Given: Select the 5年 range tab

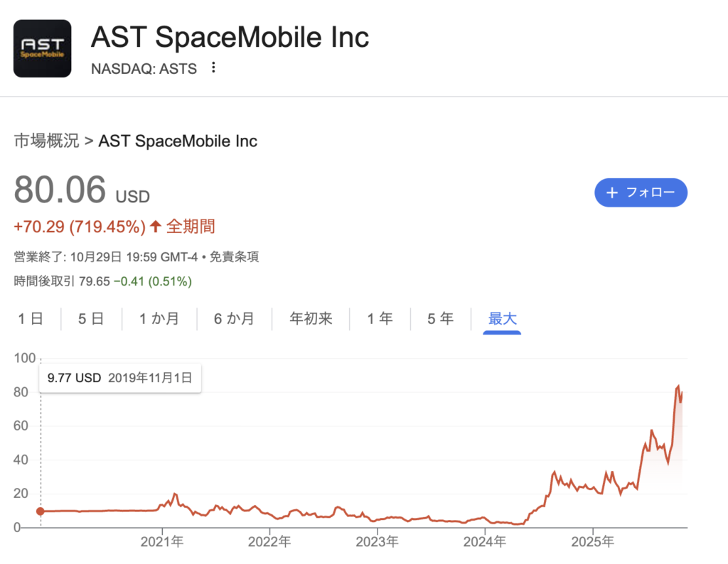Looking at the screenshot, I should 440,318.
